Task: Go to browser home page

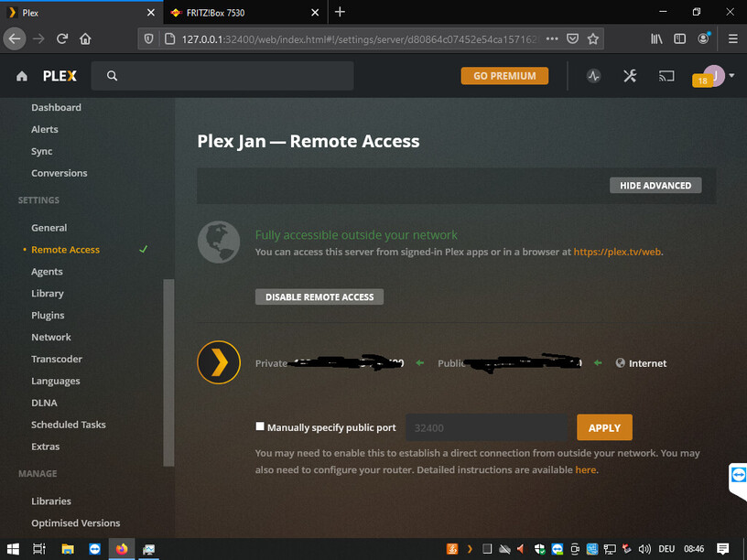Action: (x=85, y=38)
